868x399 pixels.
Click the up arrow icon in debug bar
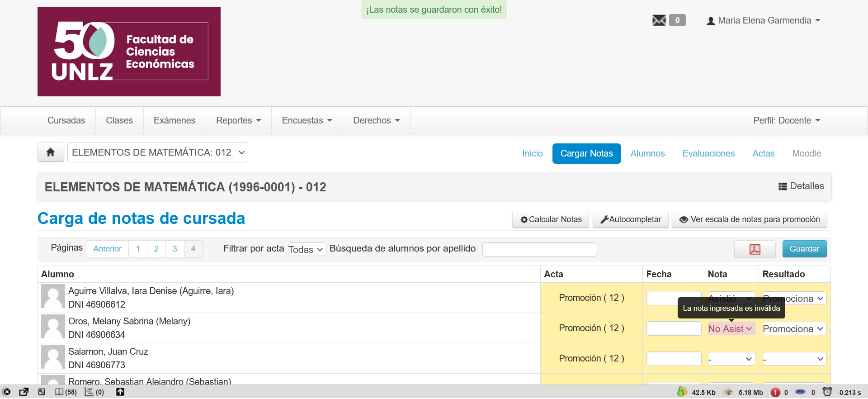[x=120, y=392]
